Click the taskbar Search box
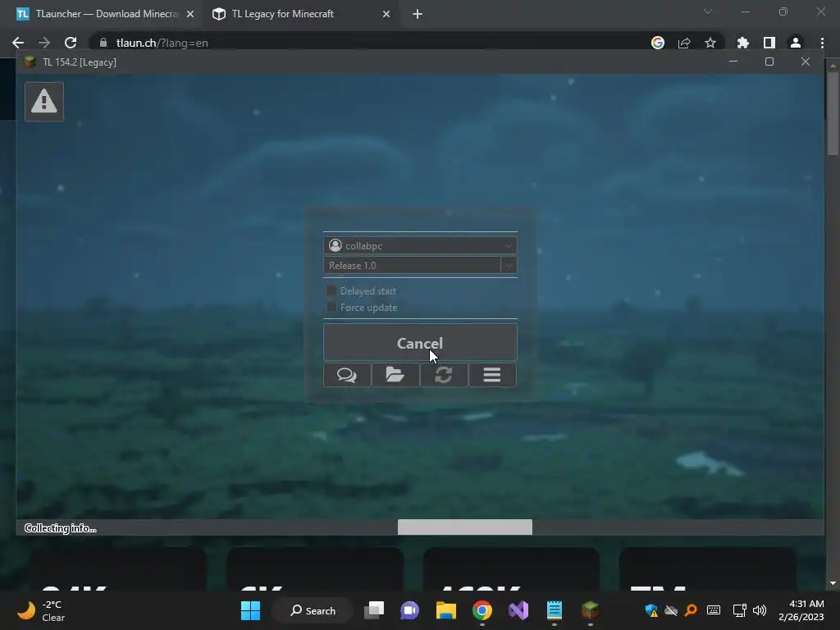Image resolution: width=840 pixels, height=630 pixels. (313, 610)
